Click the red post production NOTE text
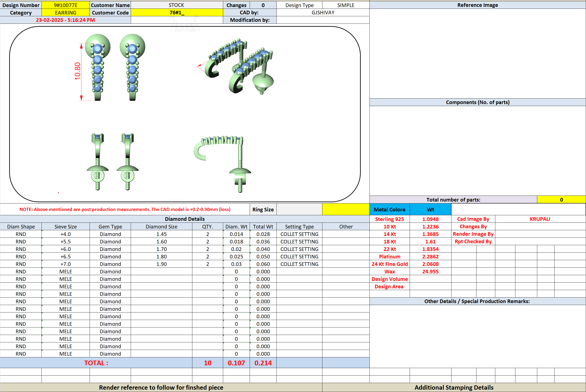586x392 pixels. point(125,209)
